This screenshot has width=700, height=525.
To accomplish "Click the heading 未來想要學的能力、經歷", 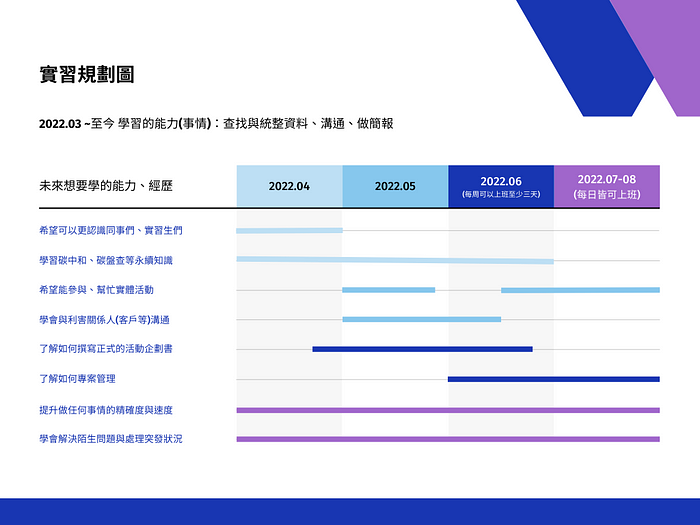I will 106,186.
